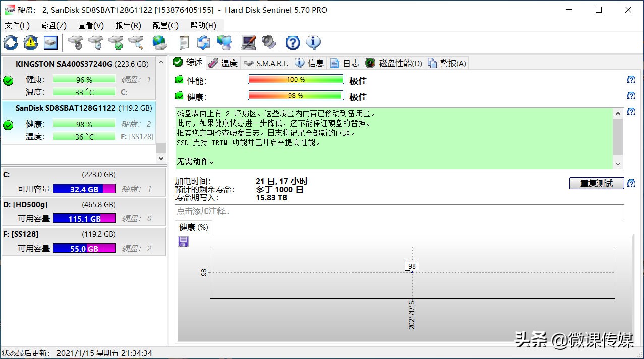Click the 98% health progress bar

[296, 95]
